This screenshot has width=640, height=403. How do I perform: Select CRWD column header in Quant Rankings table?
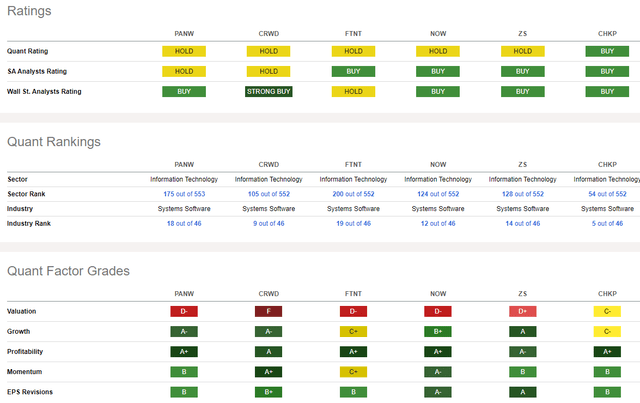coord(269,165)
